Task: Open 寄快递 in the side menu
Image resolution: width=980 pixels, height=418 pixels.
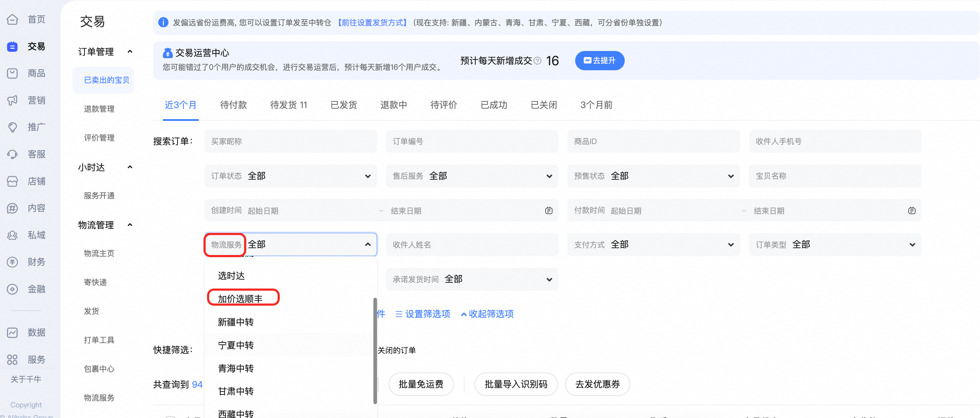Action: coord(95,282)
